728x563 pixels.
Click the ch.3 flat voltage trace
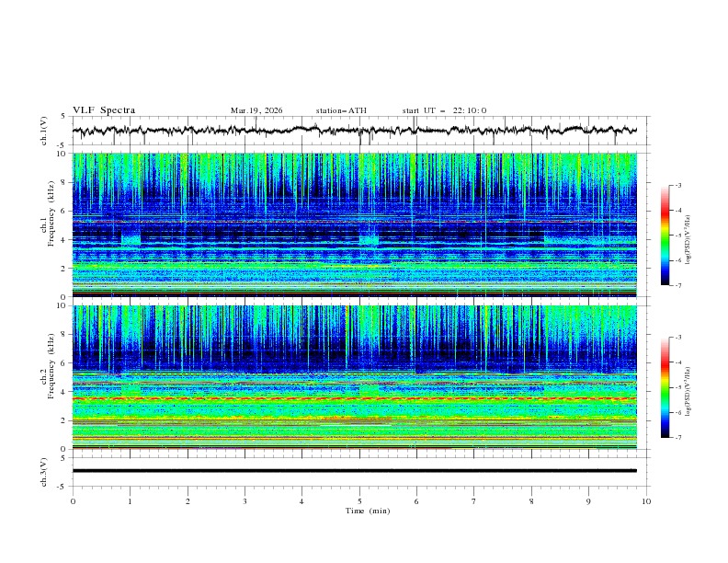(354, 471)
